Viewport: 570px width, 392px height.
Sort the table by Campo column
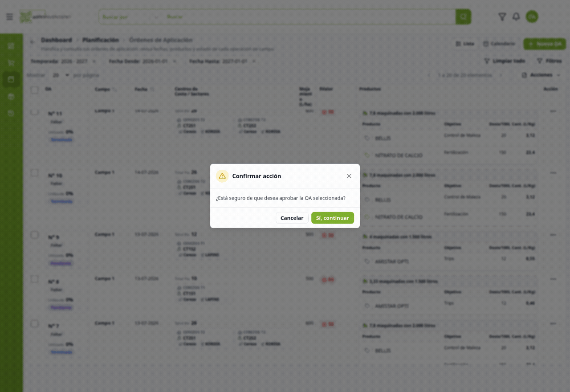(x=115, y=90)
